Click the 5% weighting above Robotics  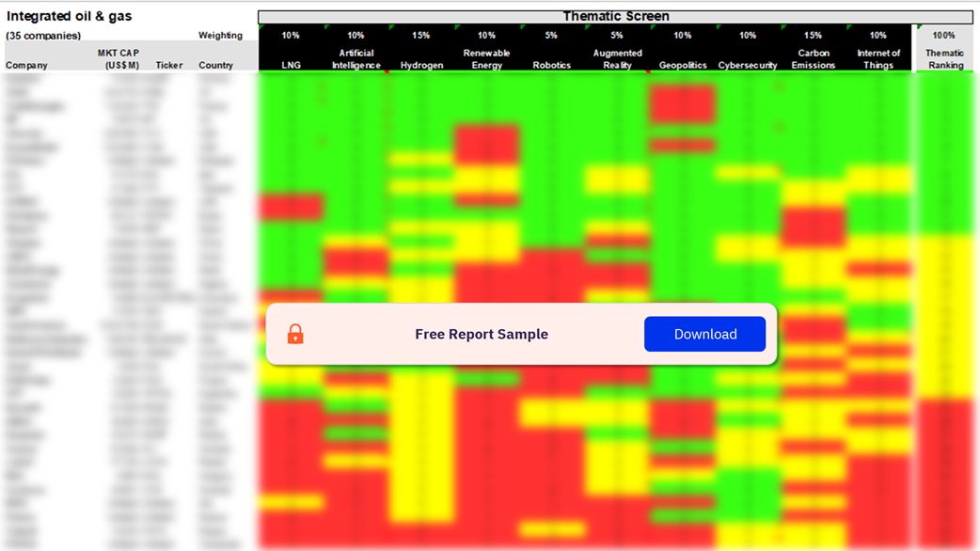coord(550,36)
